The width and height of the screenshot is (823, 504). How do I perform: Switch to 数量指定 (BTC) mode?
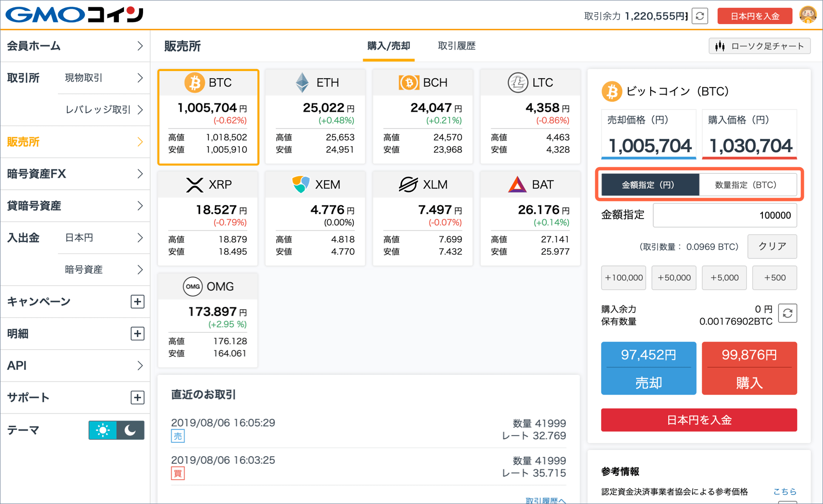tap(748, 185)
